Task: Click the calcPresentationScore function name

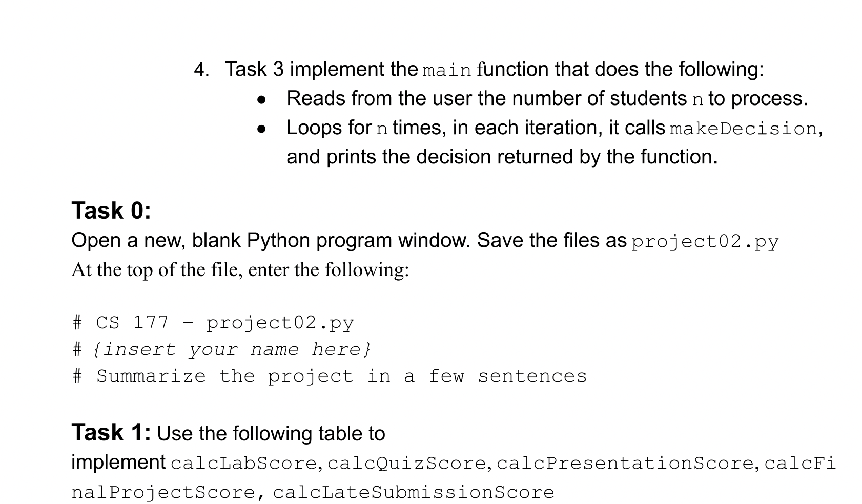Action: pos(625,464)
